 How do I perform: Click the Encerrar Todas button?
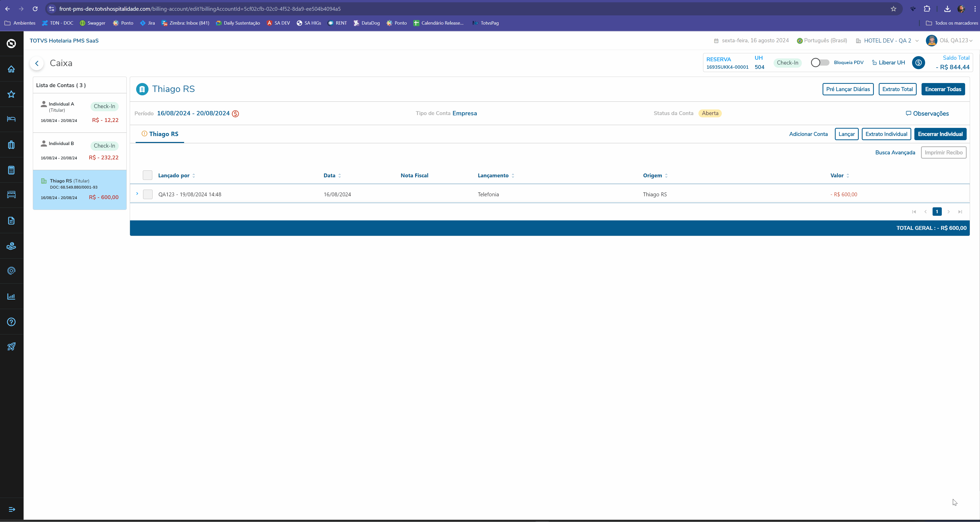[x=943, y=89]
